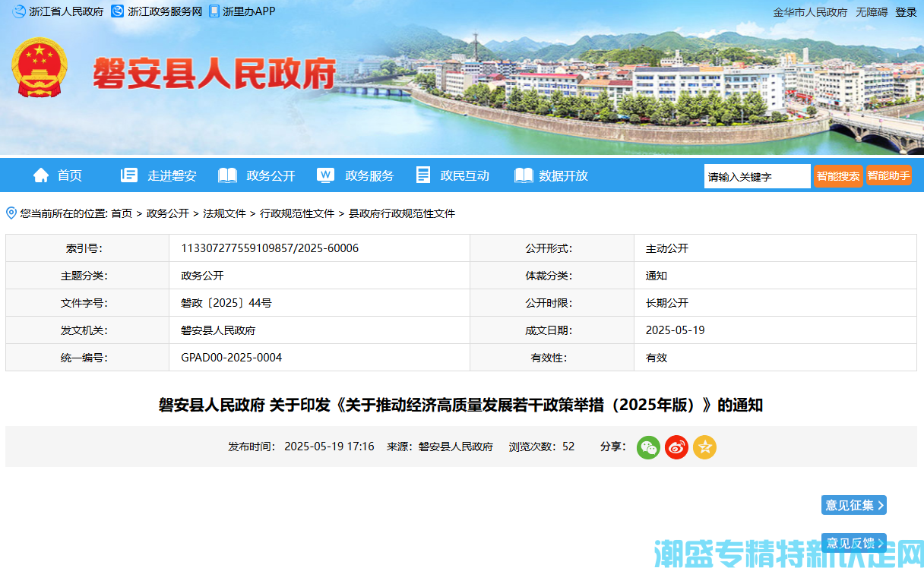Share to QQ Zone star icon
Image resolution: width=924 pixels, height=568 pixels.
click(x=704, y=447)
